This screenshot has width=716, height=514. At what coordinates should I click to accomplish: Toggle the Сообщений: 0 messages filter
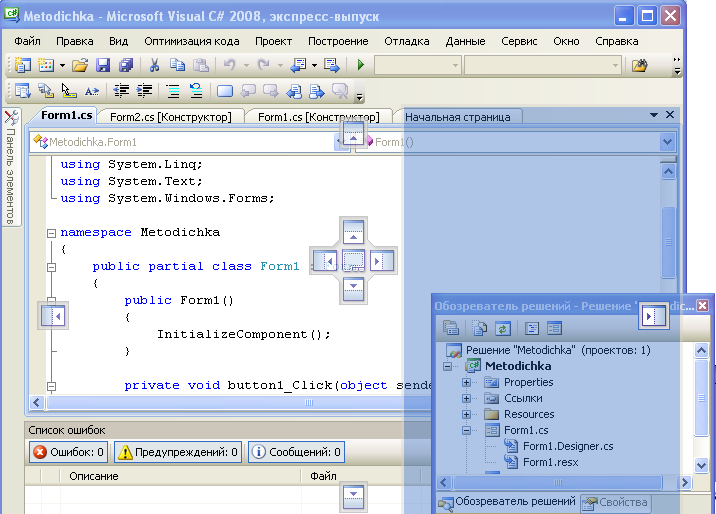click(x=296, y=452)
